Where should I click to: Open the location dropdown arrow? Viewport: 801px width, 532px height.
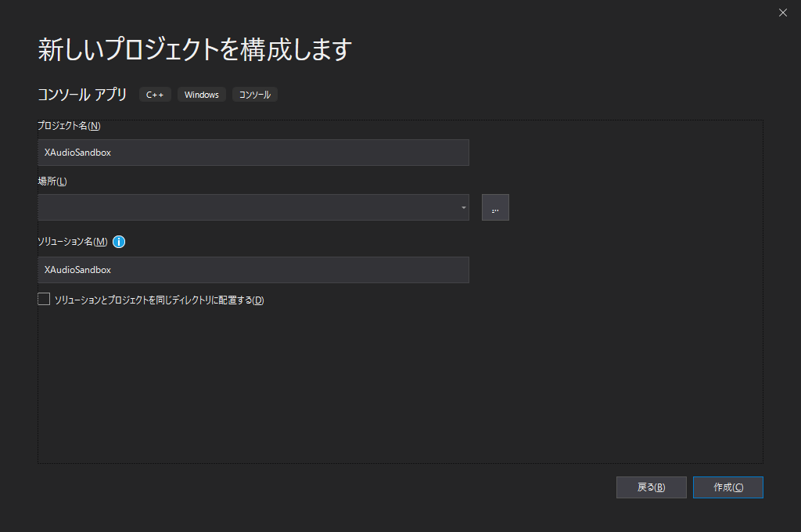(463, 207)
